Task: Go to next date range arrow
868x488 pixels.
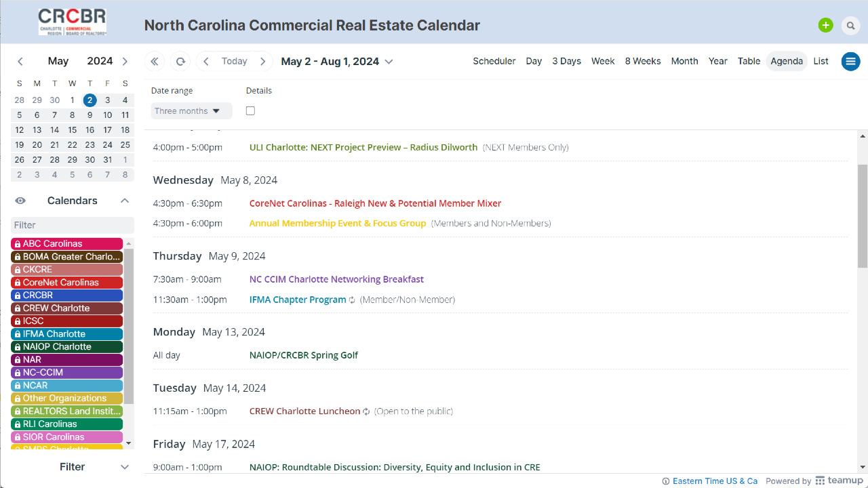Action: 263,61
